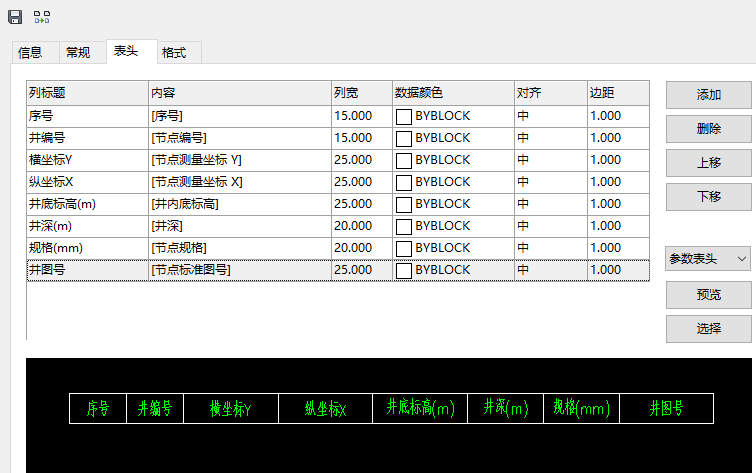Click the 25.000 width of the 井图号 row
The height and width of the screenshot is (473, 756).
[x=362, y=270]
